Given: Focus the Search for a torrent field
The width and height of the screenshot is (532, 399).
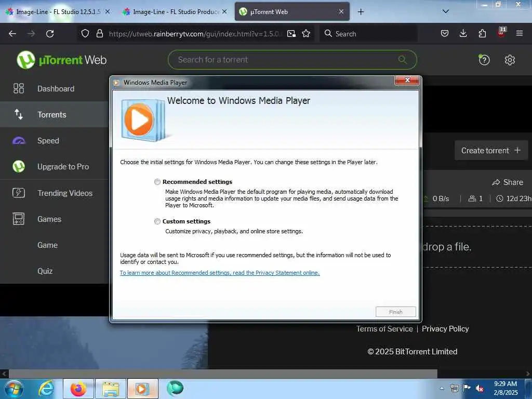Looking at the screenshot, I should 292,60.
